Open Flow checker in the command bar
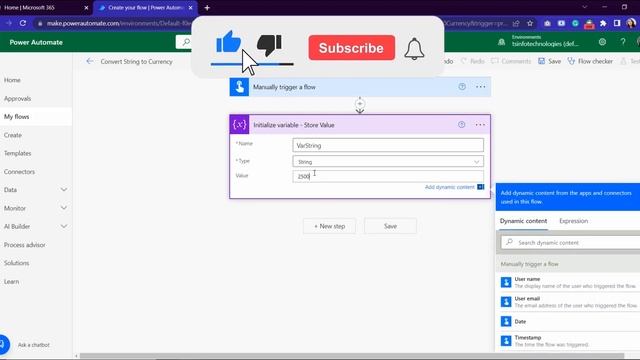The width and height of the screenshot is (640, 360). pos(590,61)
